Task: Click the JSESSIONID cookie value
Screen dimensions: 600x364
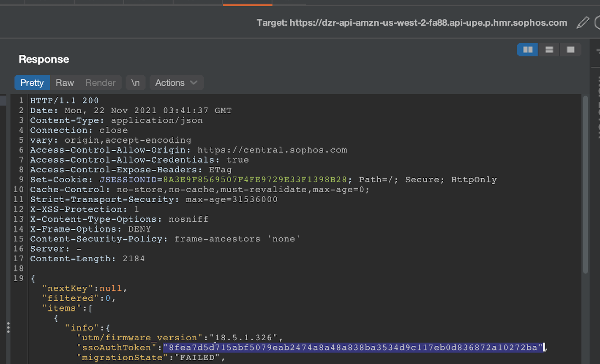Action: (x=255, y=180)
